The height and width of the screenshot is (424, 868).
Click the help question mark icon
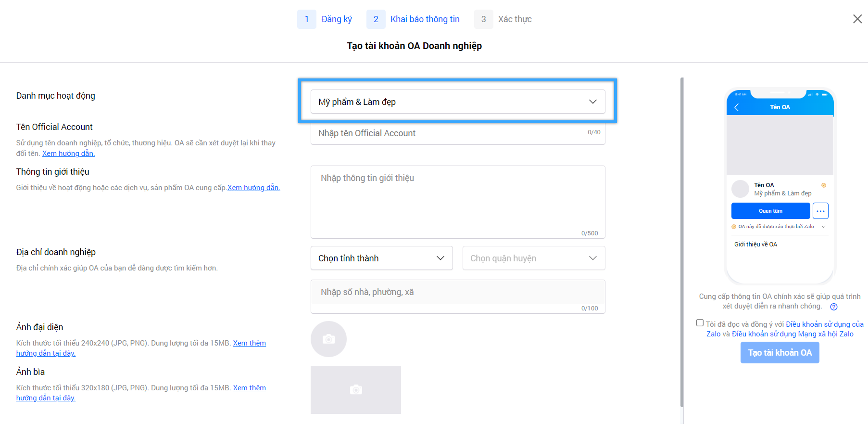(x=834, y=307)
